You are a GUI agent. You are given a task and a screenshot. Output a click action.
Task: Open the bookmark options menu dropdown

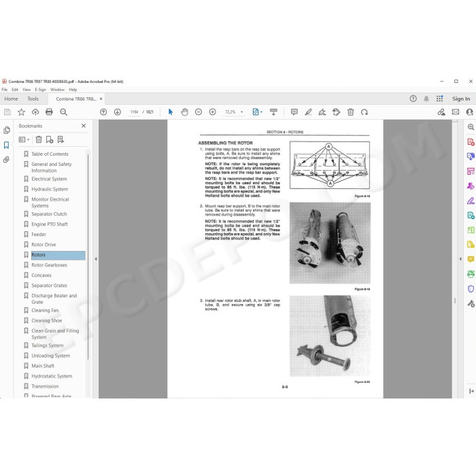(x=24, y=139)
